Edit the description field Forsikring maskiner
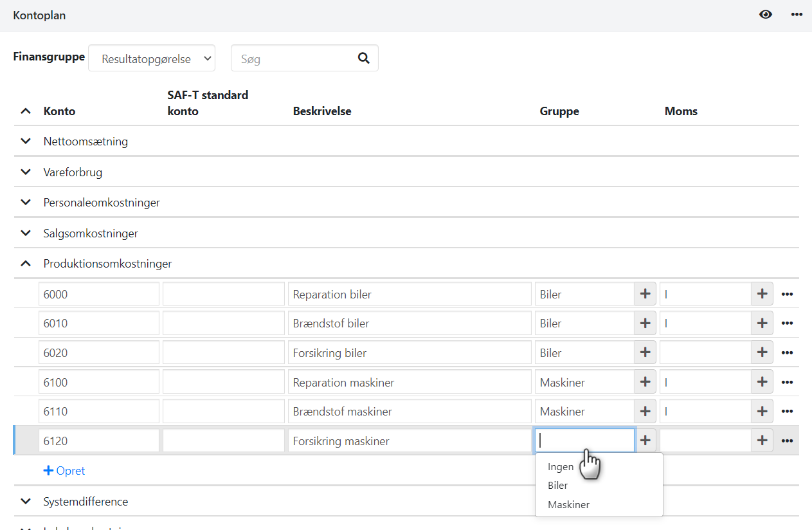Viewport: 812px width, 530px height. point(409,441)
